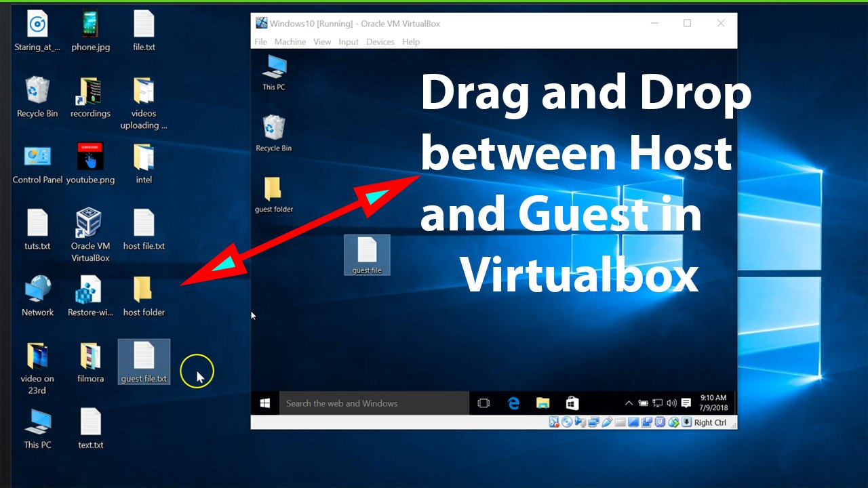Select Recycle Bin inside the guest desktop
Viewport: 868px width, 488px height.
pos(274,134)
